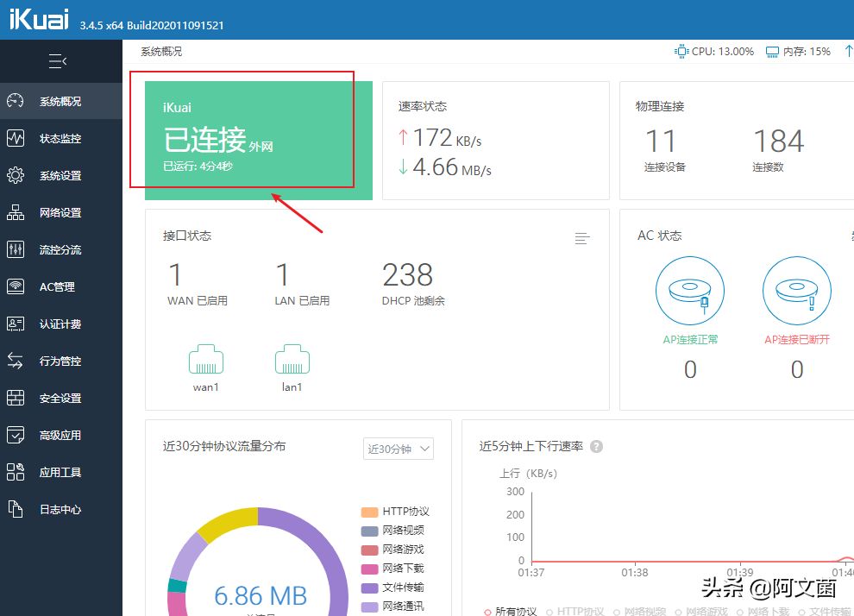This screenshot has height=616, width=854.
Task: Open 安全设置 menu
Action: coord(61,398)
